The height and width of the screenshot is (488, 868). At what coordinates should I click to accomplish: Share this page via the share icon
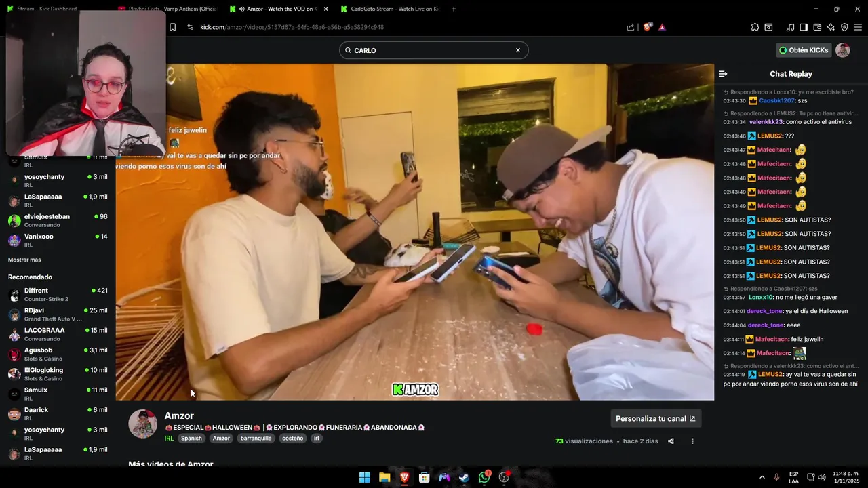[631, 27]
